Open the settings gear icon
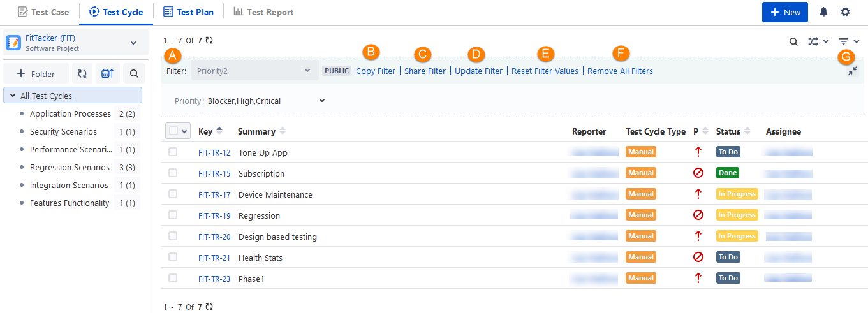The image size is (868, 313). pyautogui.click(x=845, y=12)
